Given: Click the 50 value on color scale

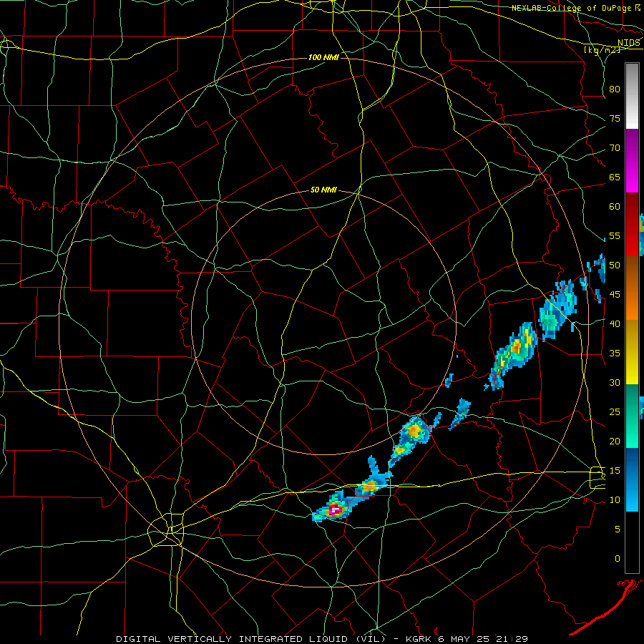Looking at the screenshot, I should pyautogui.click(x=615, y=265).
